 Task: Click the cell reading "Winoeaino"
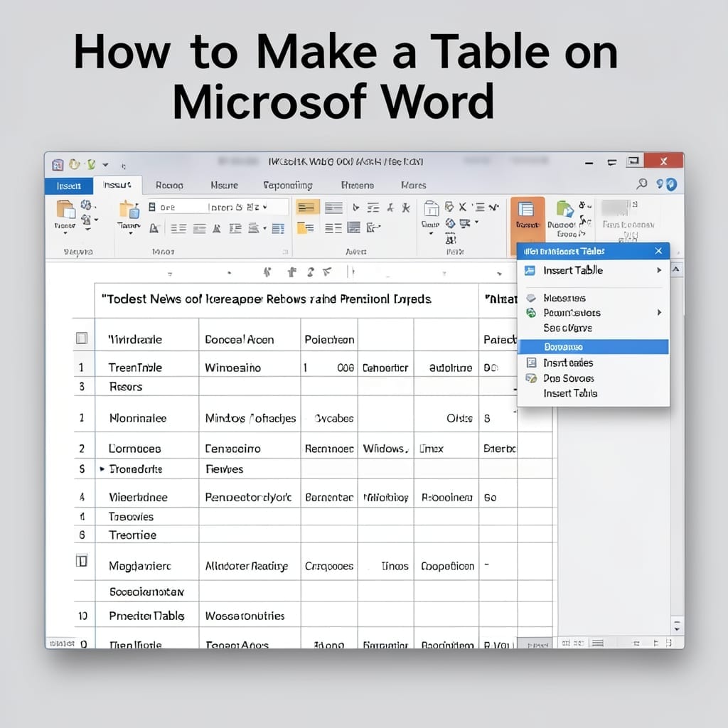(250, 364)
